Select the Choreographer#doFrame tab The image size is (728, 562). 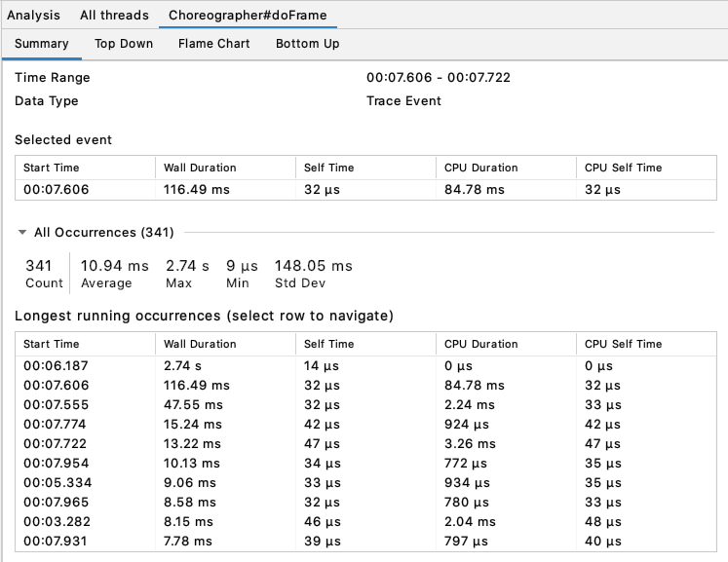point(248,16)
